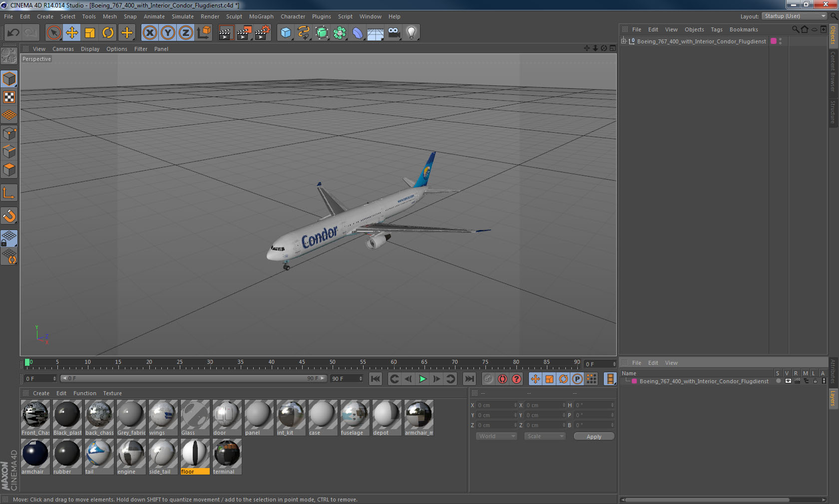Click frame 45 on timeline ruler

(x=302, y=363)
